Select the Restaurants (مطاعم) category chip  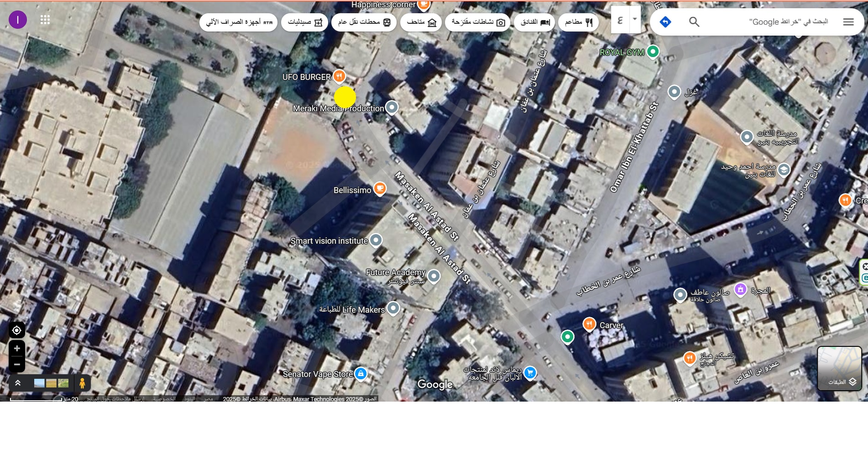click(578, 22)
